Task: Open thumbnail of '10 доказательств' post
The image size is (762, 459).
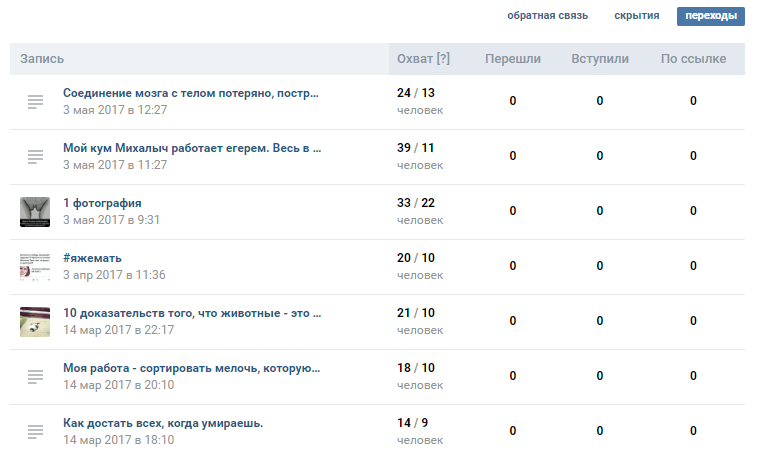Action: coord(35,321)
